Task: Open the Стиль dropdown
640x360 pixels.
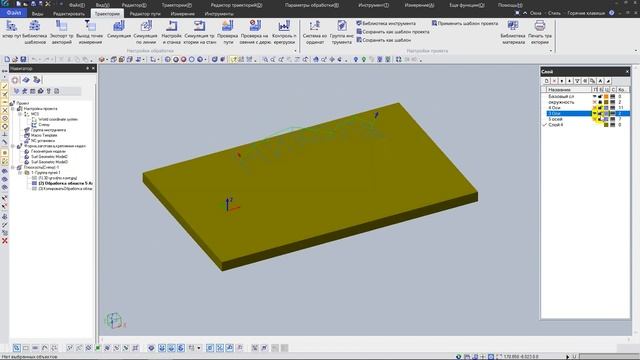Action: (554, 13)
